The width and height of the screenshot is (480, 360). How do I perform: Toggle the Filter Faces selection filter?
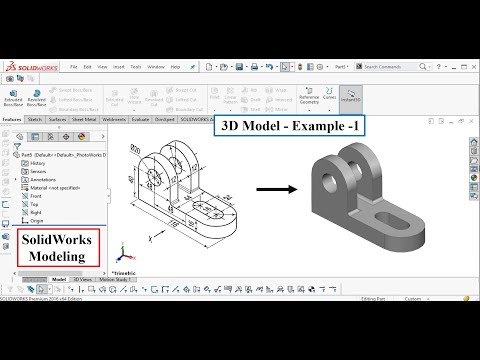pyautogui.click(x=91, y=289)
